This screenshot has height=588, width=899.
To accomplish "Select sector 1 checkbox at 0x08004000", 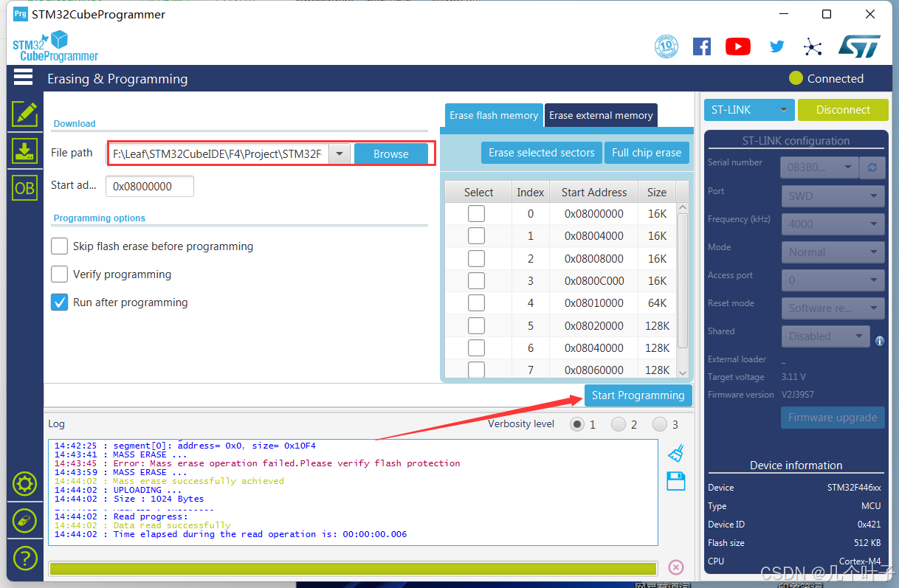I will point(477,235).
